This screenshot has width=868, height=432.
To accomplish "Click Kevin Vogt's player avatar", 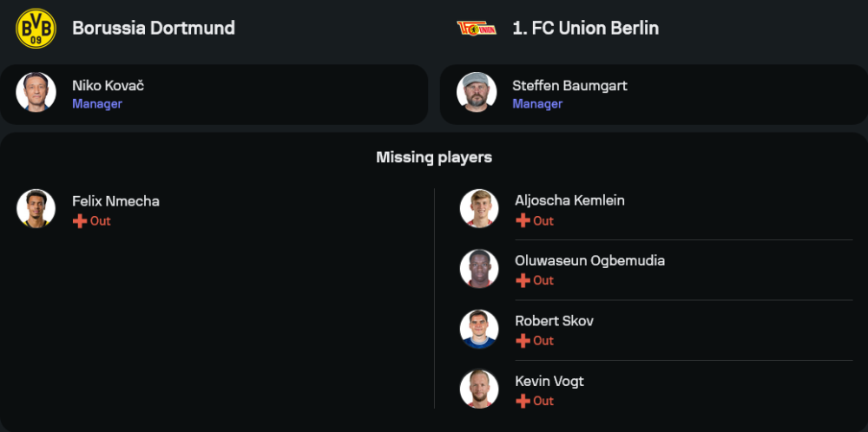I will [x=479, y=389].
